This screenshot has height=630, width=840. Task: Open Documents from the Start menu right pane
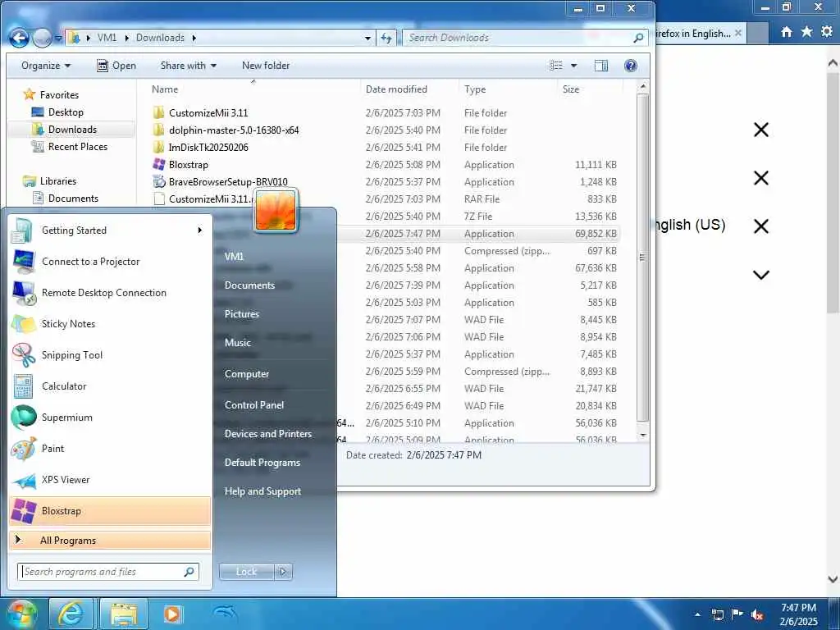(249, 285)
